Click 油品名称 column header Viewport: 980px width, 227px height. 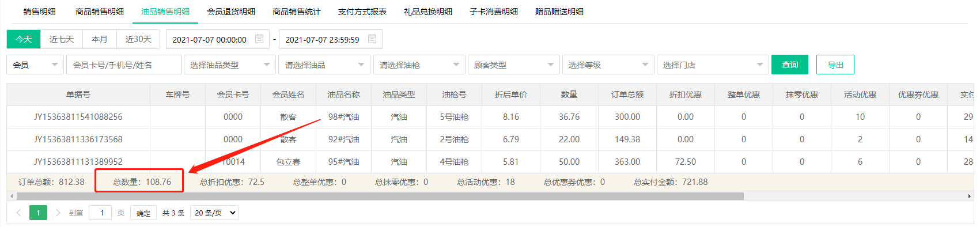[x=343, y=94]
